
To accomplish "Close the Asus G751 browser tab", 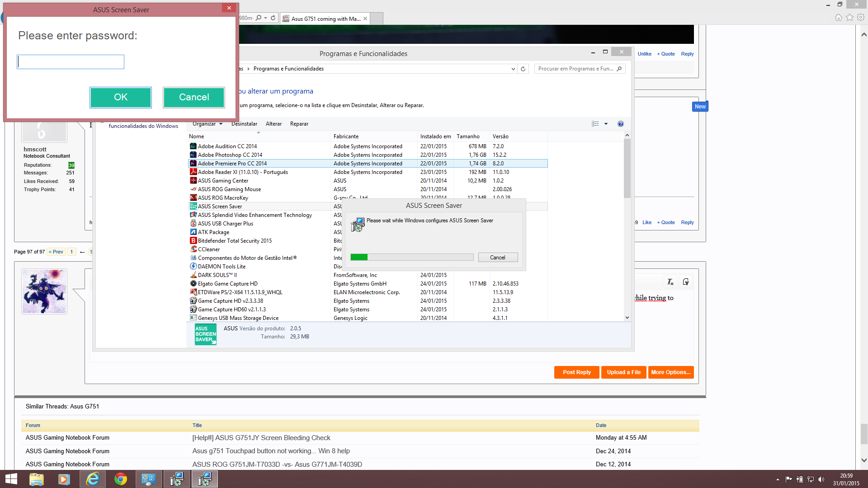I will point(365,19).
